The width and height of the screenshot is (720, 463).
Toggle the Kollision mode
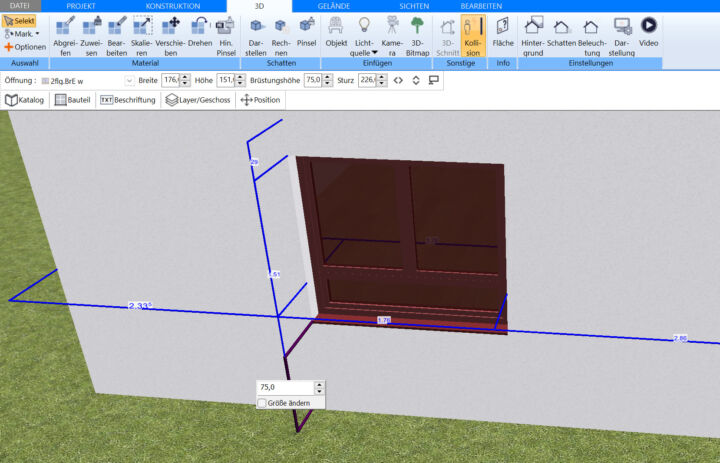(473, 36)
